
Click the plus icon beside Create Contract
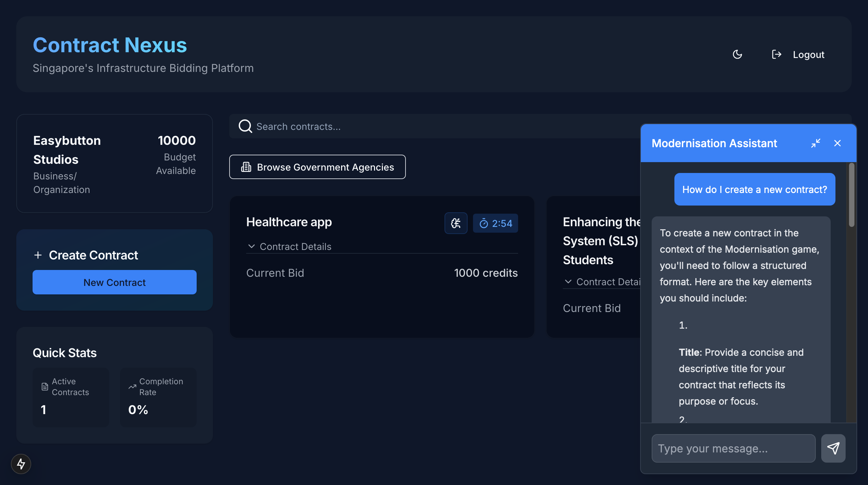click(38, 255)
